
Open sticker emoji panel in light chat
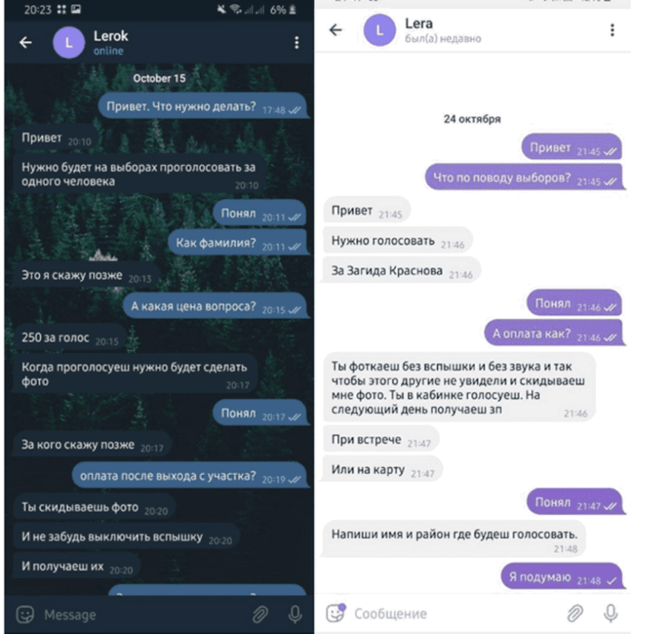(336, 613)
